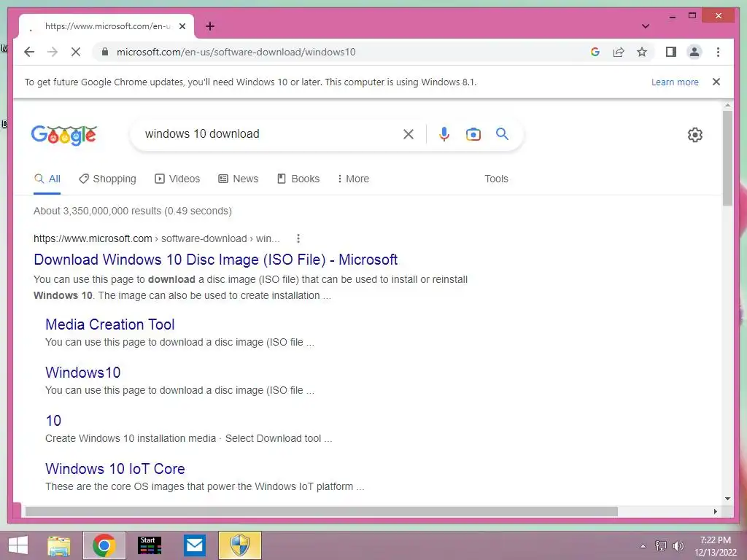Click the Learn more link
The image size is (747, 560).
(x=675, y=82)
